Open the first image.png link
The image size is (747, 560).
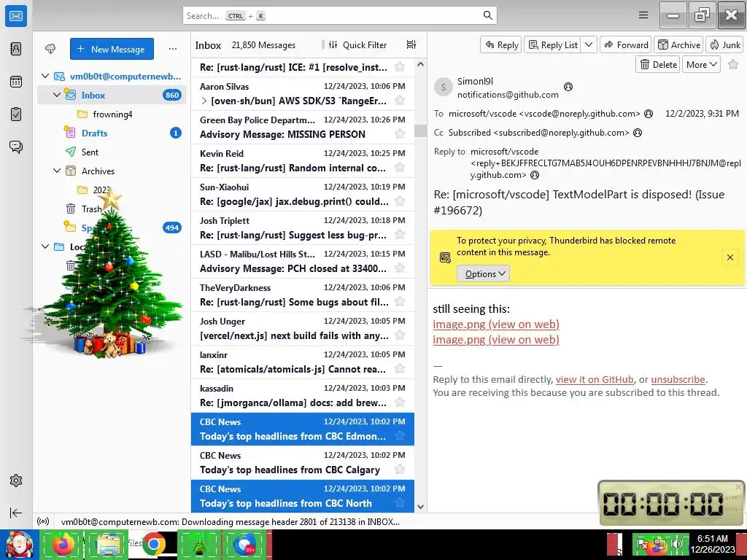[496, 324]
